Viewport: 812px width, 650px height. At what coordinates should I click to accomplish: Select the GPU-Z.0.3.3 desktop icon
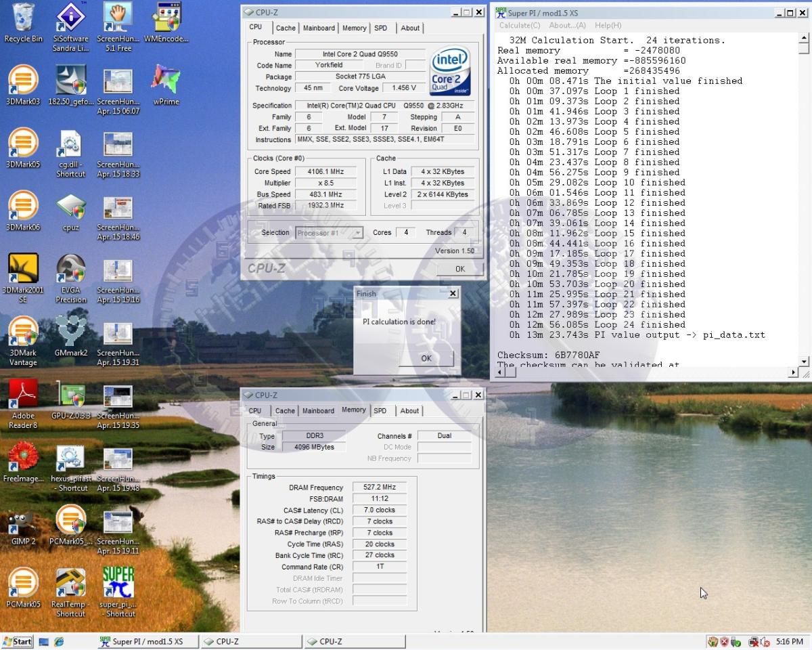(70, 400)
